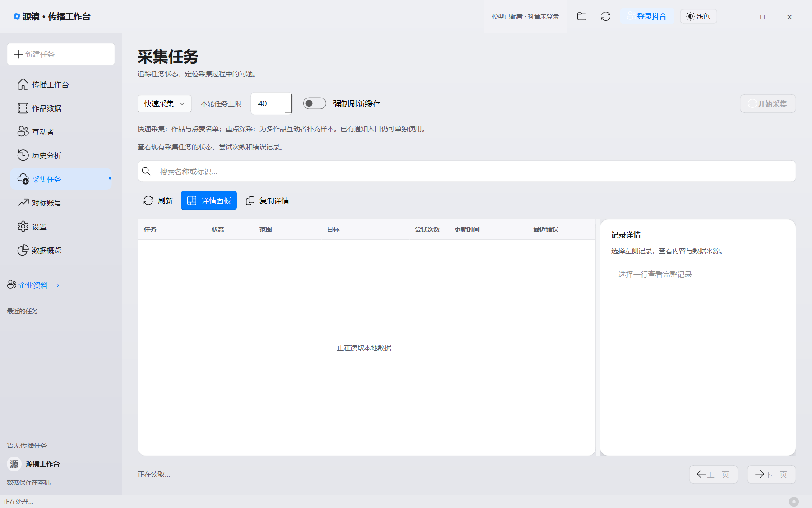The width and height of the screenshot is (812, 508).
Task: Click the 正在处理 status bar text
Action: tap(18, 502)
